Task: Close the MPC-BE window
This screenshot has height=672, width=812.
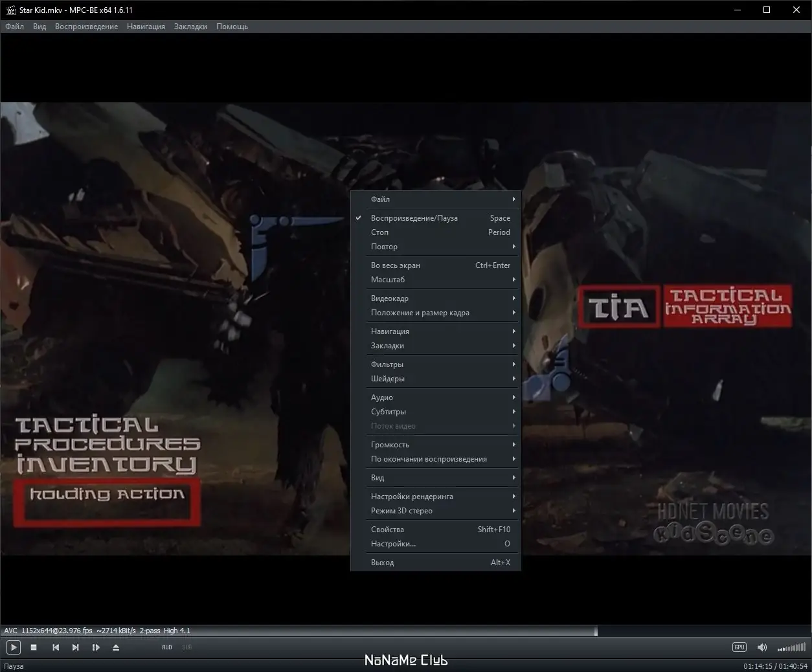Action: [796, 10]
